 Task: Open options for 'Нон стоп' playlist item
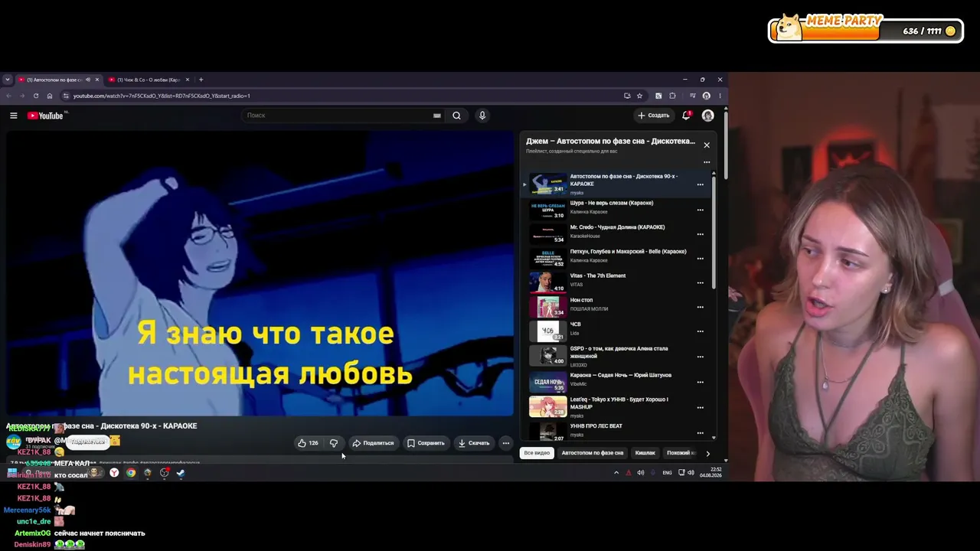[700, 307]
